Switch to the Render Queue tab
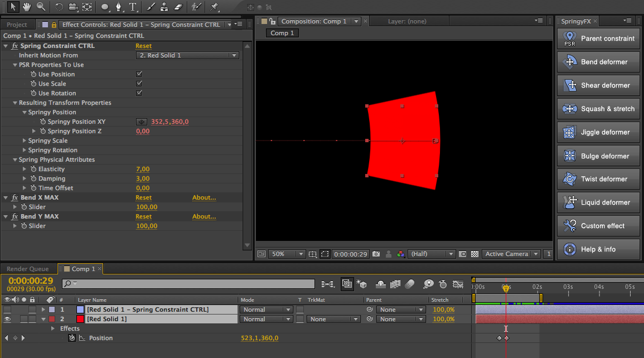Image resolution: width=644 pixels, height=358 pixels. (x=27, y=269)
